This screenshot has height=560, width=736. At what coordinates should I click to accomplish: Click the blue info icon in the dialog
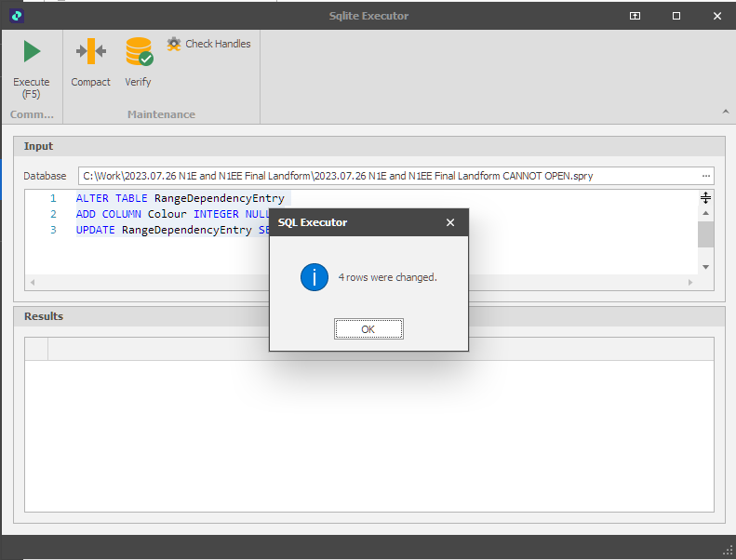point(314,277)
